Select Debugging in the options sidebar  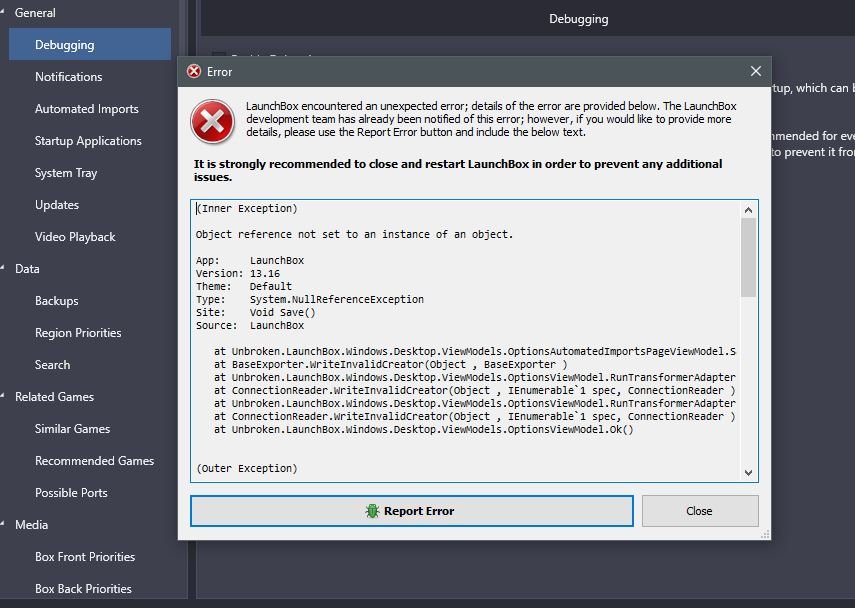click(x=90, y=45)
